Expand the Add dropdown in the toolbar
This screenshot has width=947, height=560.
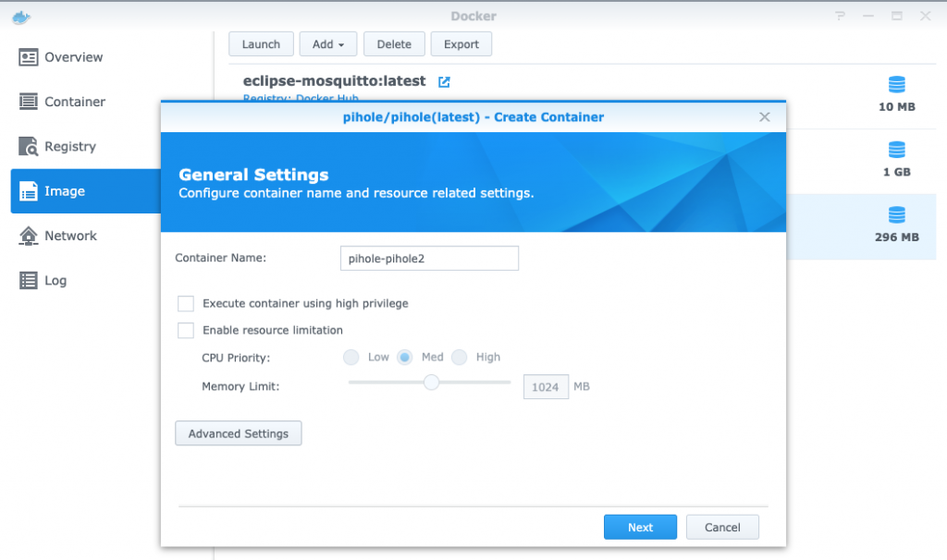pyautogui.click(x=328, y=44)
